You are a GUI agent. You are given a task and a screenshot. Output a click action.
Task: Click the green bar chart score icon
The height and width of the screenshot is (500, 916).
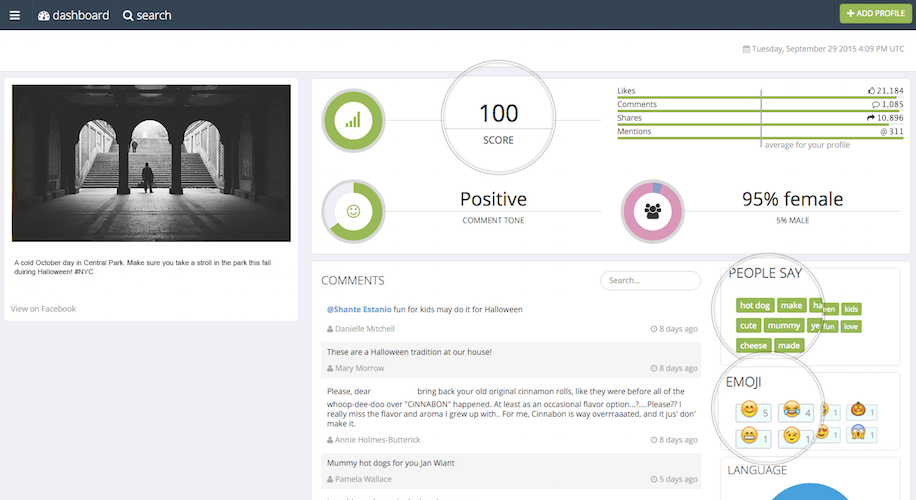tap(353, 121)
